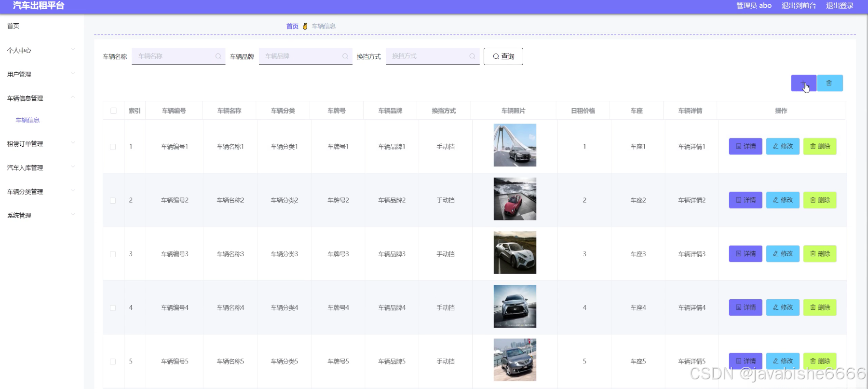The width and height of the screenshot is (868, 389).
Task: Check the checkbox for row 2
Action: pos(113,200)
